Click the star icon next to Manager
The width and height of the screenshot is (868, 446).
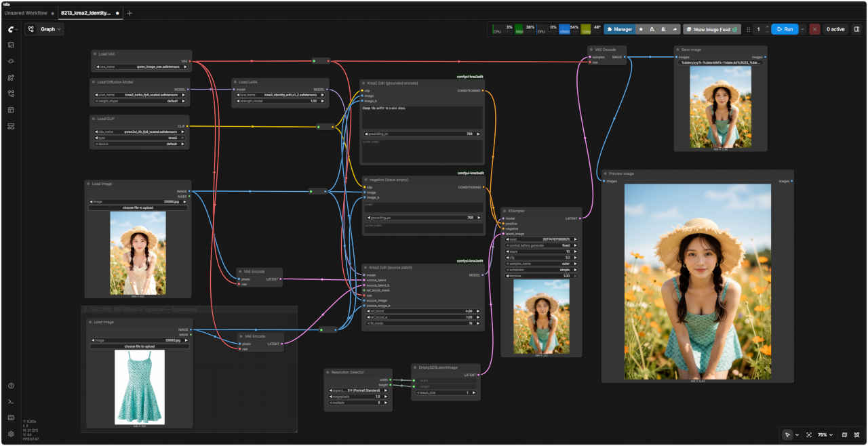click(x=641, y=29)
